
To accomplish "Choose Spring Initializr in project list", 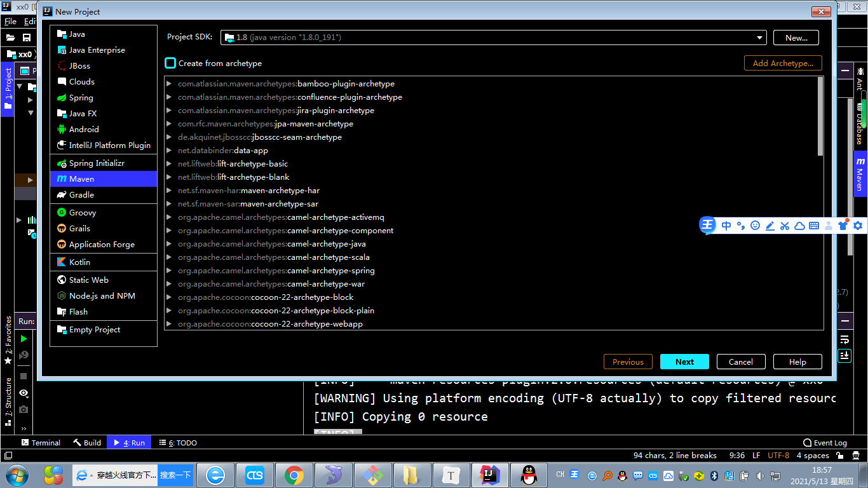I will tap(103, 163).
